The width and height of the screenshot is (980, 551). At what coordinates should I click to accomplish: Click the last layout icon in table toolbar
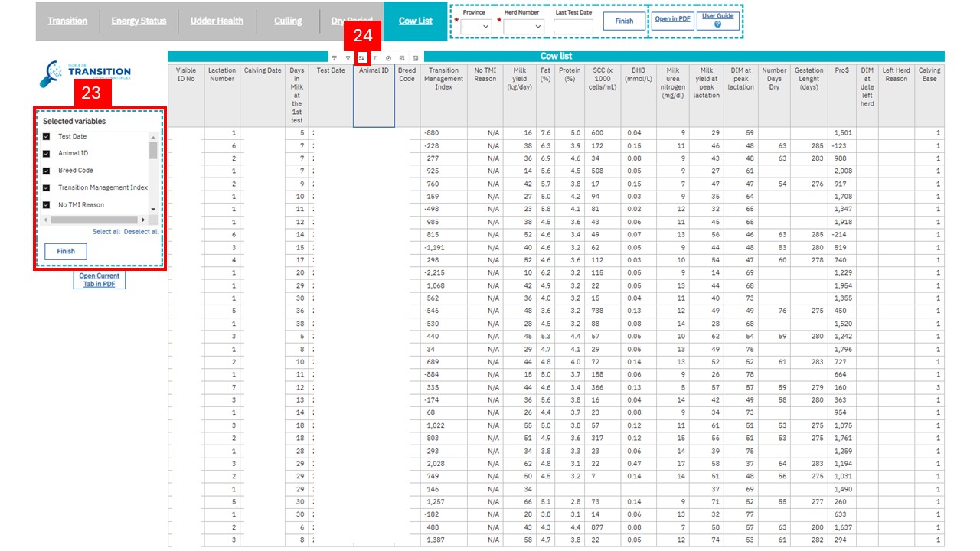tap(416, 57)
